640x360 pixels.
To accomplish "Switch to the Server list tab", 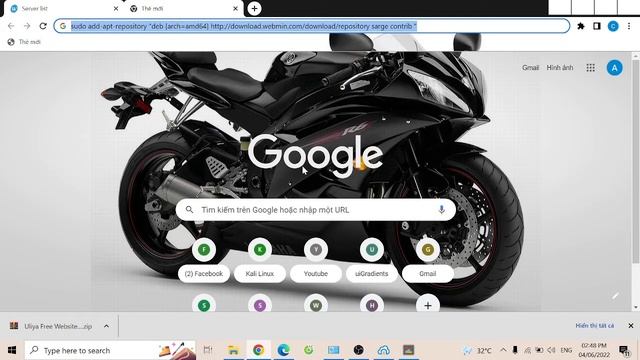I will pyautogui.click(x=61, y=9).
